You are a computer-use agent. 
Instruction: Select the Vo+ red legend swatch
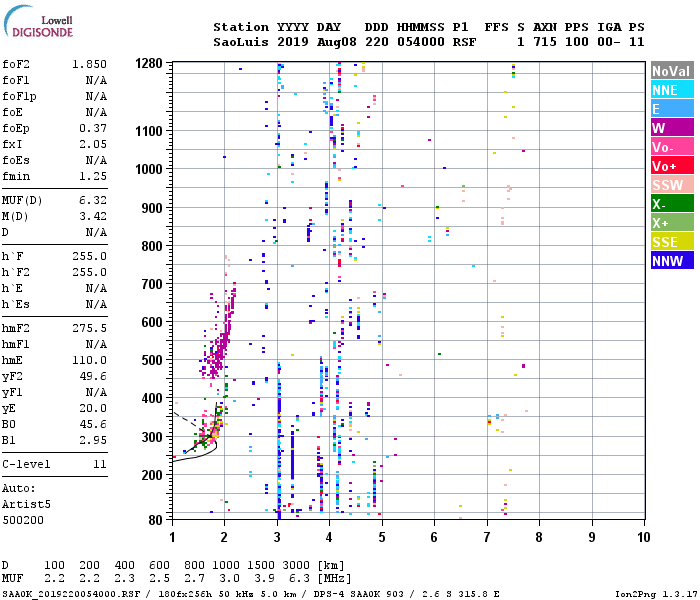[x=672, y=166]
